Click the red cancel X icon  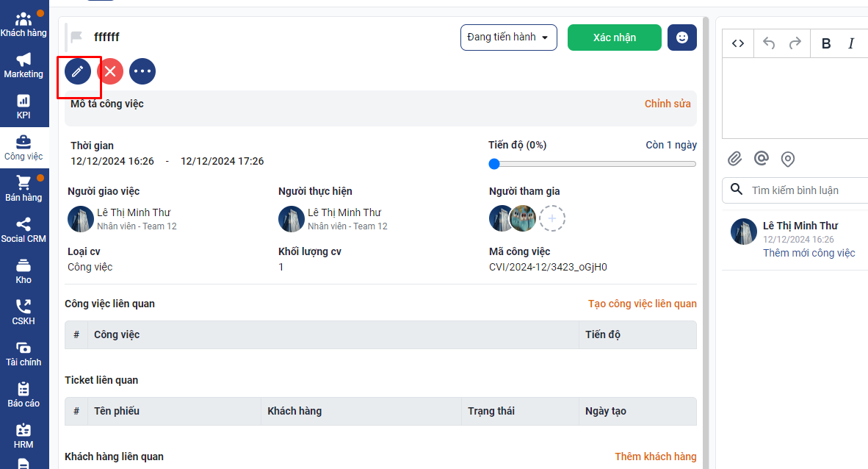[110, 71]
